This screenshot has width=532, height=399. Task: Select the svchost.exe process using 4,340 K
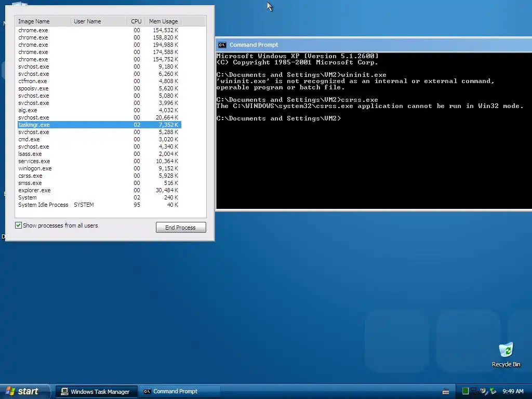(99, 147)
